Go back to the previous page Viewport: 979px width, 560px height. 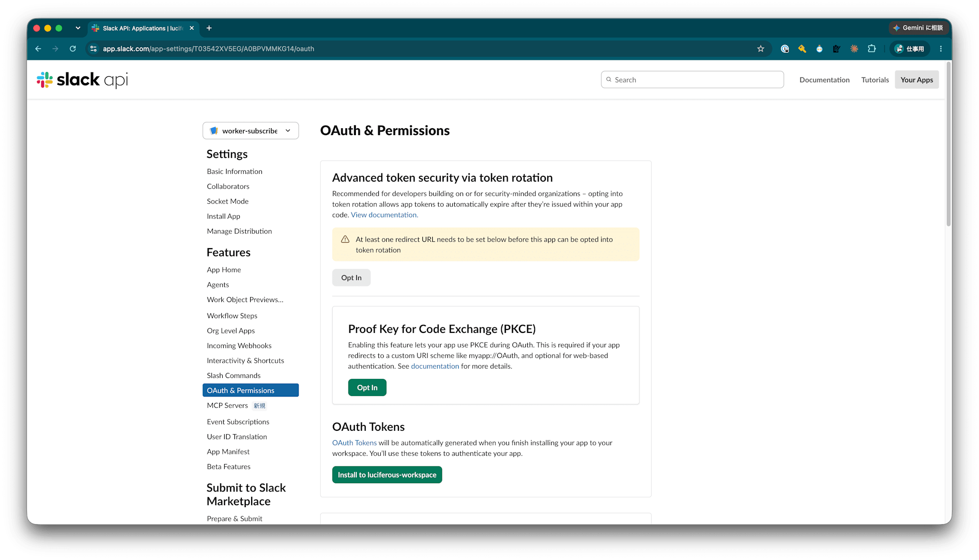pyautogui.click(x=38, y=49)
